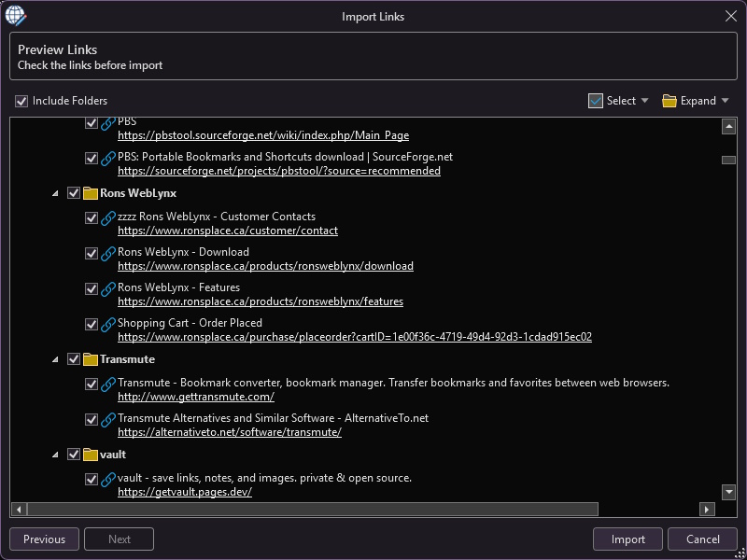
Task: Uncheck the Transmute Alternatives link checkbox
Action: pyautogui.click(x=91, y=419)
